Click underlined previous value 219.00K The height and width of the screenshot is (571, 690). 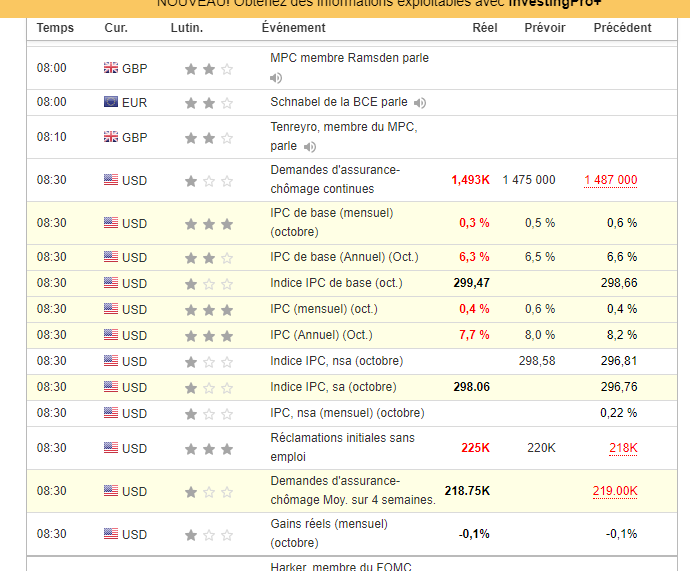(614, 491)
